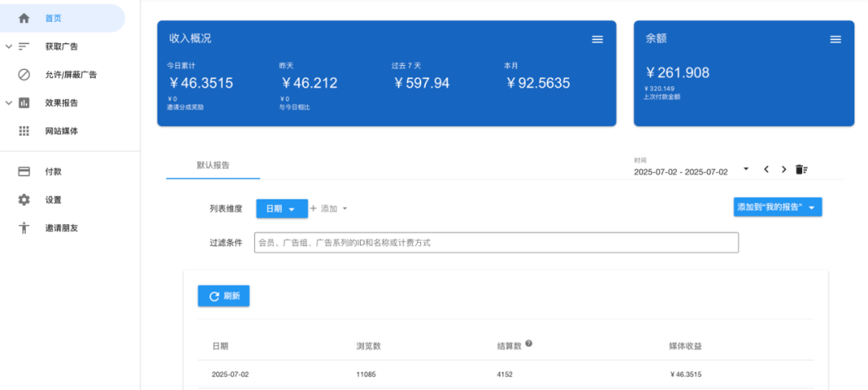Click the plus icon beside 添加
The height and width of the screenshot is (390, 868).
(x=313, y=208)
